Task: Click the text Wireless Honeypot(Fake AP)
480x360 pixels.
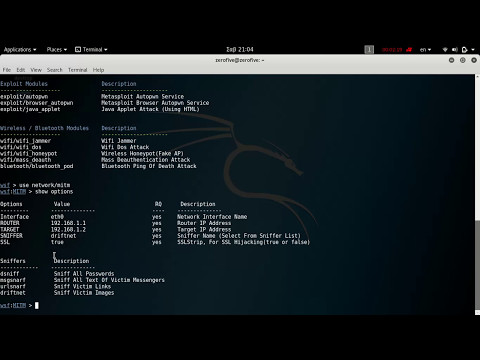Action: click(142, 154)
